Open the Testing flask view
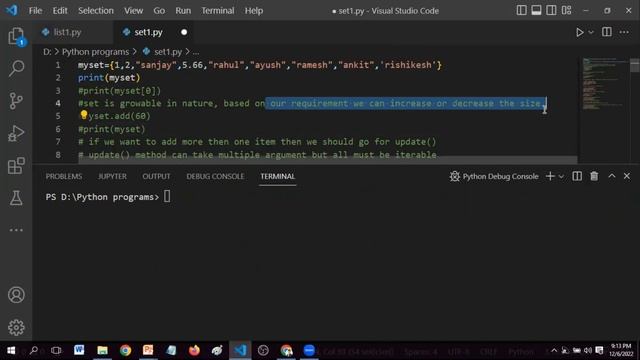Screen dimensions: 640x360 tap(16, 198)
